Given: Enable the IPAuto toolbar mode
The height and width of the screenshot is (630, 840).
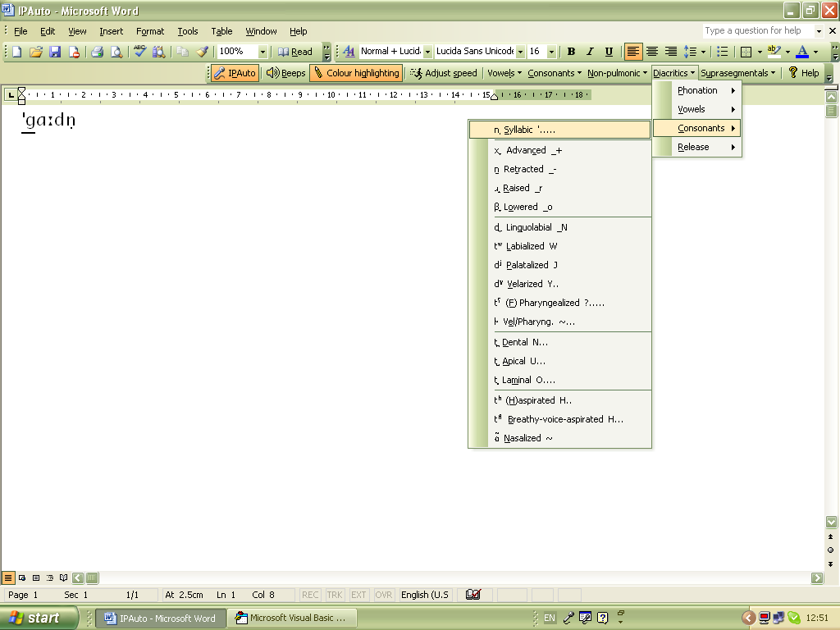Looking at the screenshot, I should point(234,72).
